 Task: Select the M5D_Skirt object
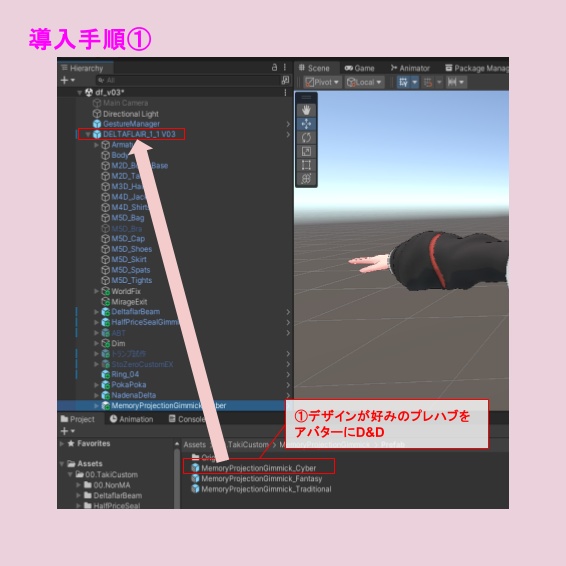pyautogui.click(x=129, y=260)
